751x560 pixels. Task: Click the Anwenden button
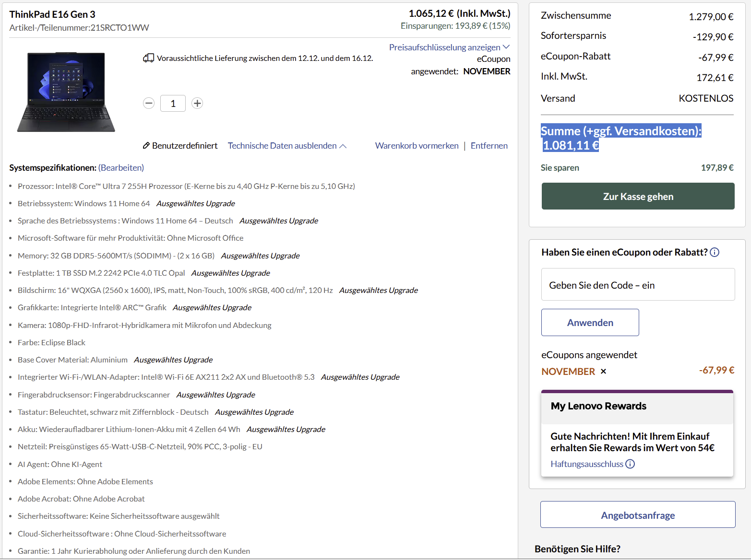pyautogui.click(x=590, y=322)
